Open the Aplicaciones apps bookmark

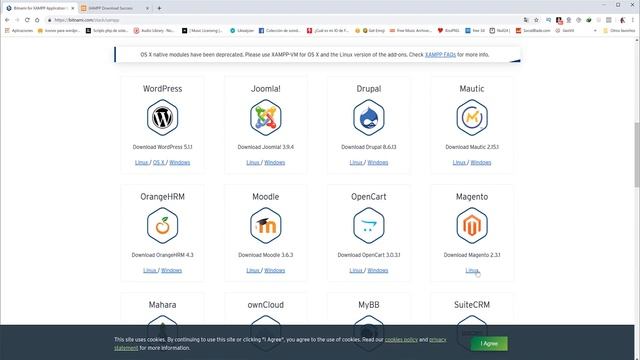pyautogui.click(x=19, y=31)
